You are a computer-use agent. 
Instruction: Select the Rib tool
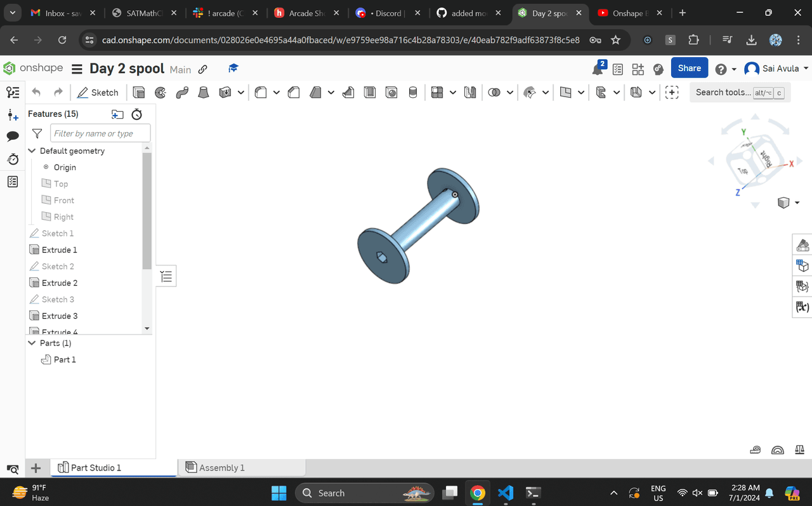pos(348,93)
